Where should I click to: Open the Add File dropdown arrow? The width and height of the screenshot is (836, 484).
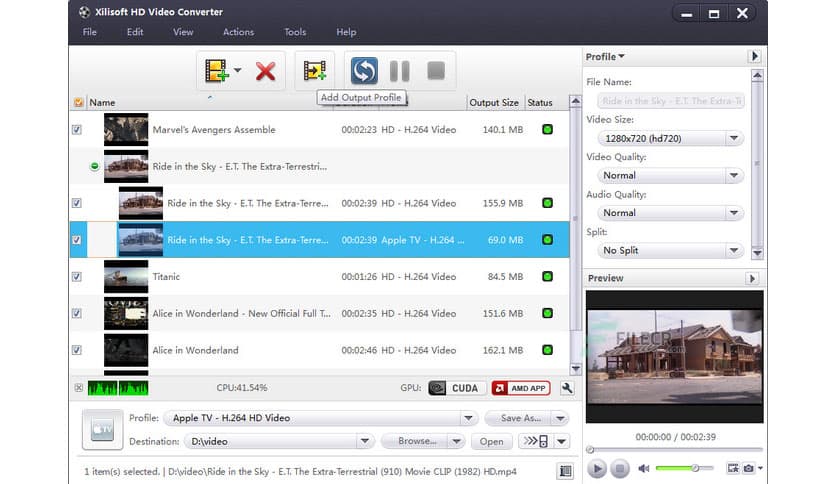coord(237,70)
